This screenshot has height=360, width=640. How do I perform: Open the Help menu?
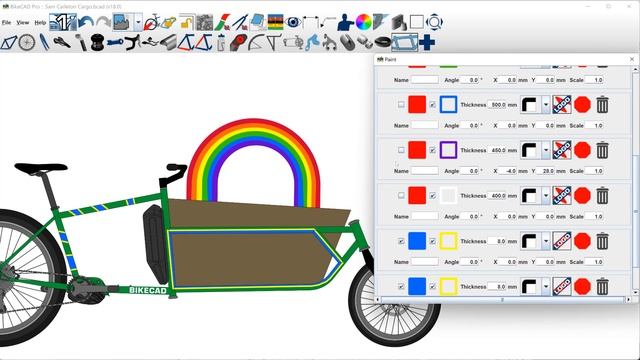(40, 22)
